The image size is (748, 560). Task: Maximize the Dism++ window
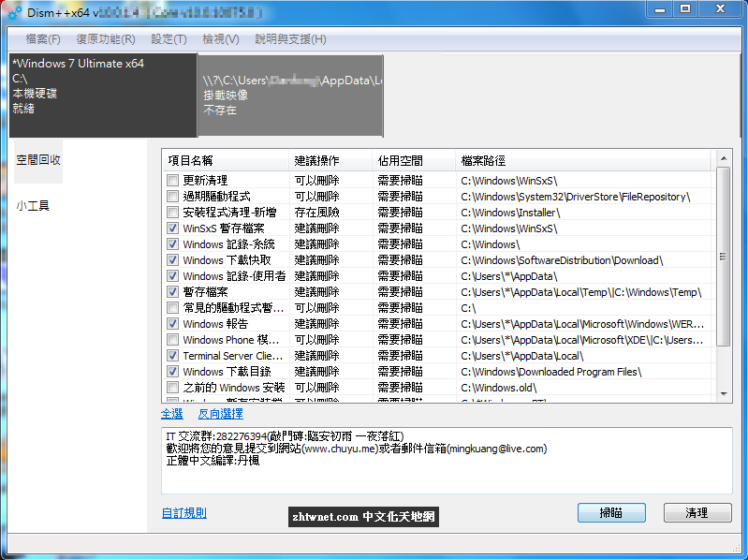point(685,9)
